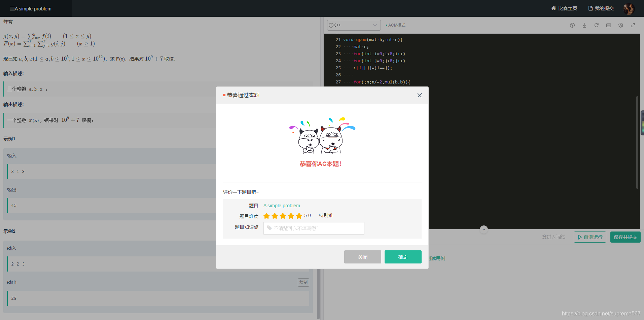Open 我的提交 submissions page
The height and width of the screenshot is (320, 644).
(x=601, y=8)
